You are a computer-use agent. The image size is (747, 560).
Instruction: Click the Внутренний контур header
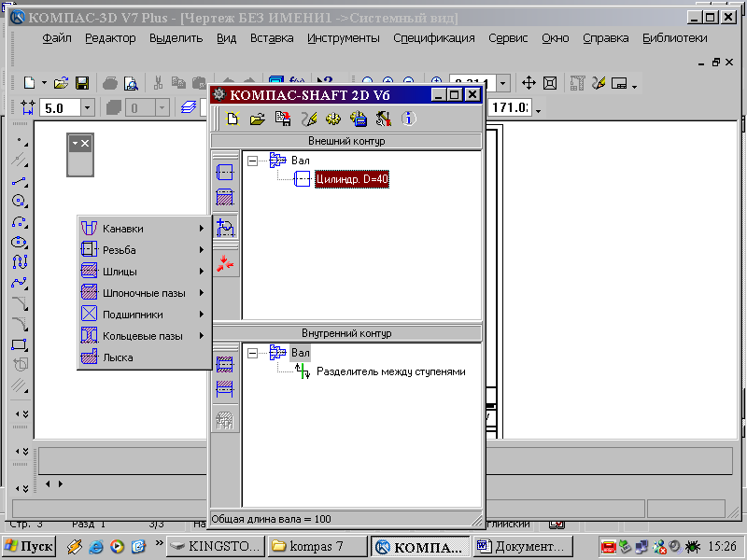coord(346,333)
